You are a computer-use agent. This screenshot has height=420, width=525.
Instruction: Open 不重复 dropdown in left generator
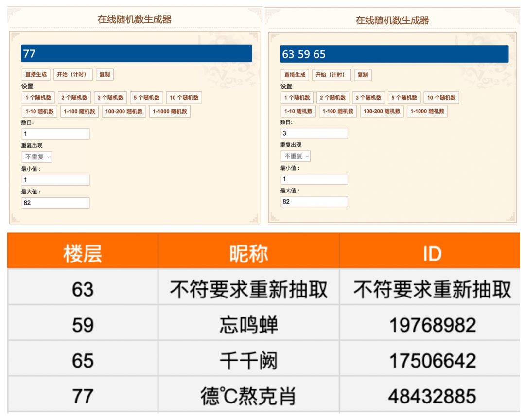[x=37, y=157]
